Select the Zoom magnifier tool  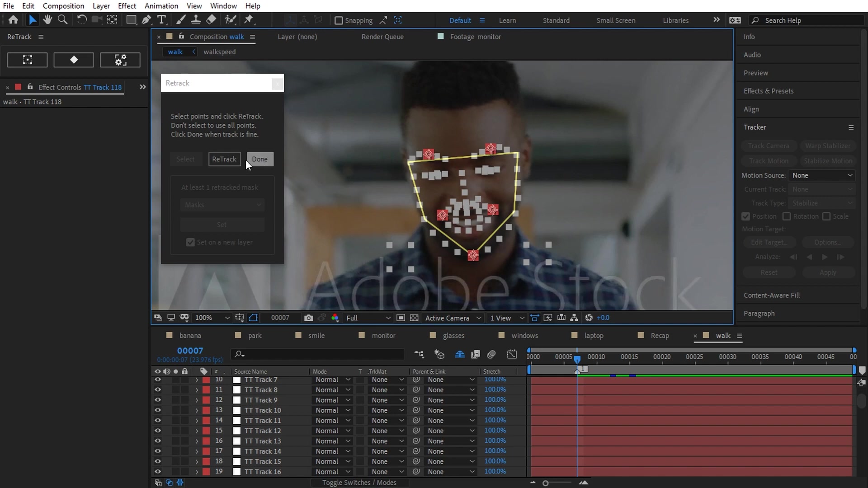63,20
